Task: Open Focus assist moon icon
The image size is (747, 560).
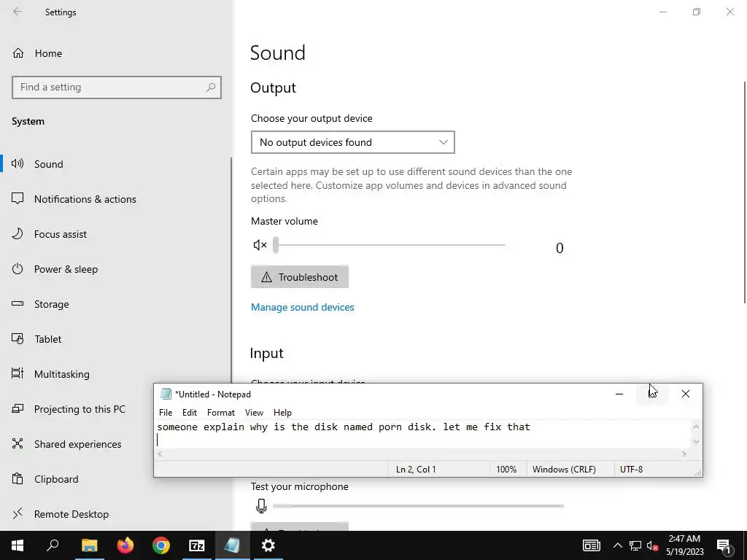Action: pyautogui.click(x=18, y=234)
